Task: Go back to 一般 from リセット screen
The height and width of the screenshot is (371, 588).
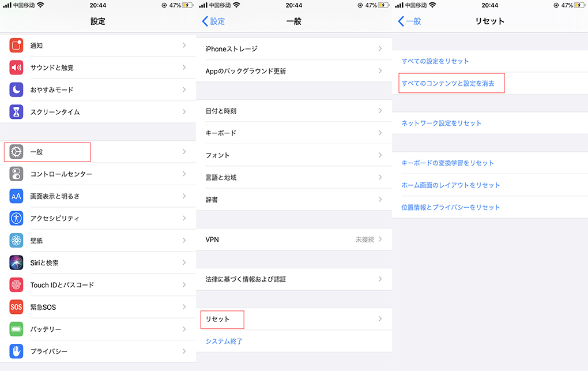Action: [x=409, y=21]
